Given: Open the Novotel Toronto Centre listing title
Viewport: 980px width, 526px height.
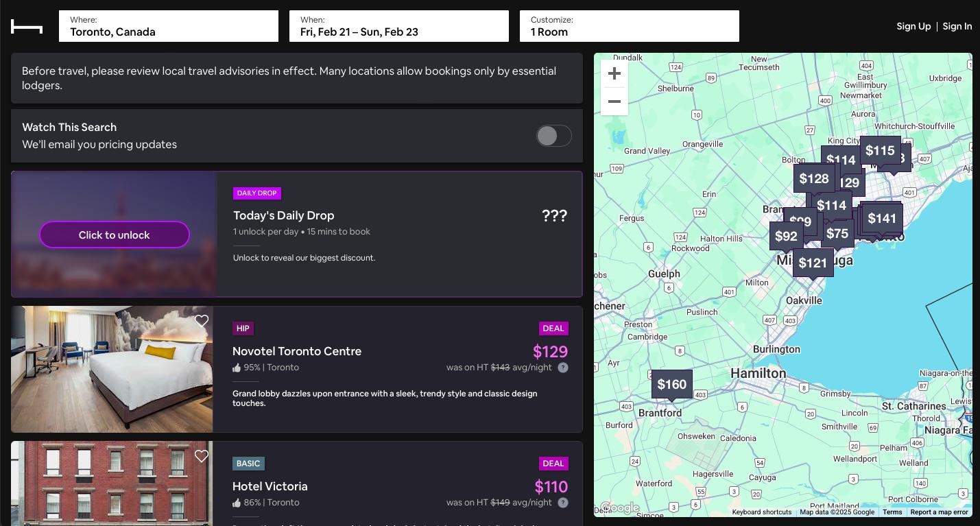Looking at the screenshot, I should (297, 351).
